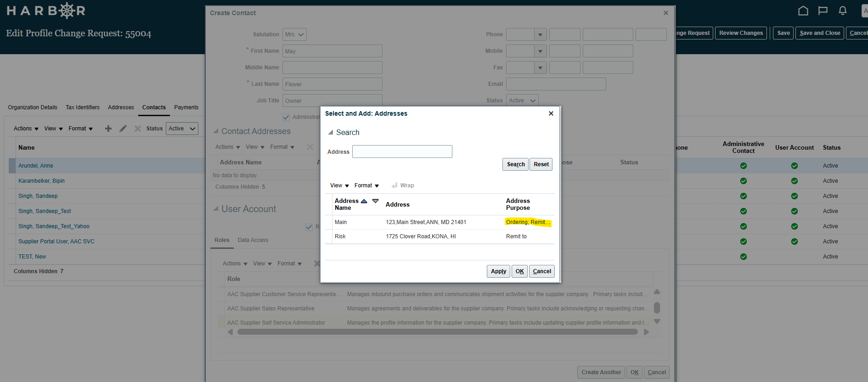This screenshot has height=382, width=868.
Task: Open Actions menu in contacts table
Action: (26, 129)
